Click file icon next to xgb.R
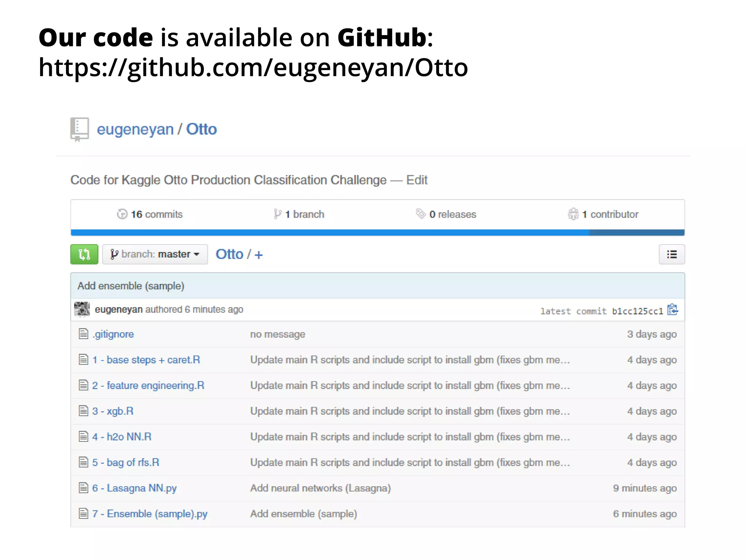Screen dimensions: 747x560 point(84,411)
